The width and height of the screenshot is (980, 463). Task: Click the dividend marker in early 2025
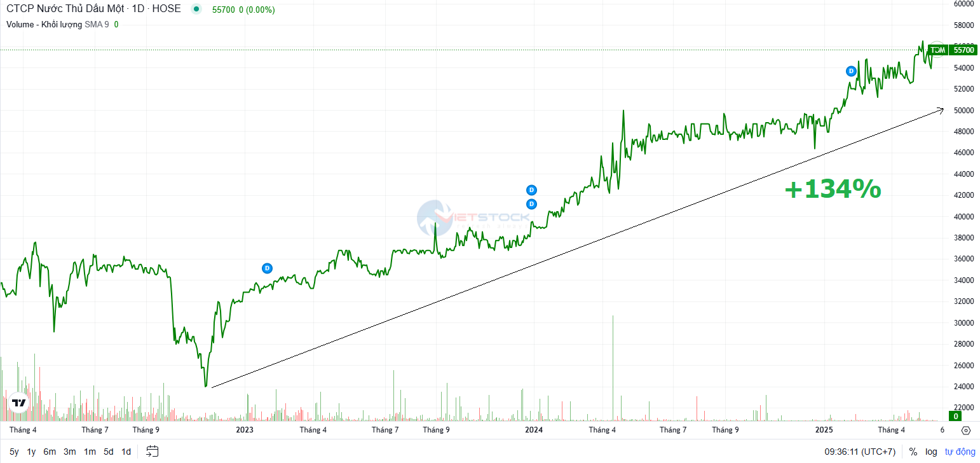point(851,71)
